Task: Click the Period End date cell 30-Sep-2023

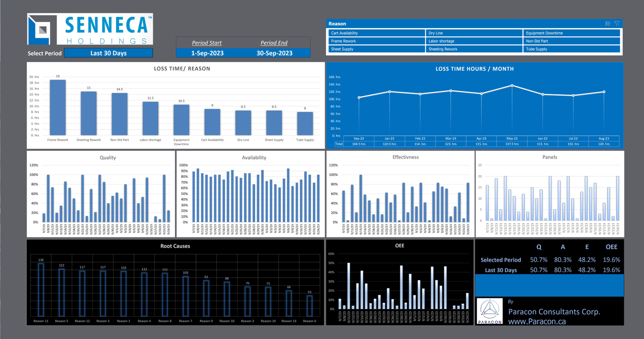Action: click(274, 53)
